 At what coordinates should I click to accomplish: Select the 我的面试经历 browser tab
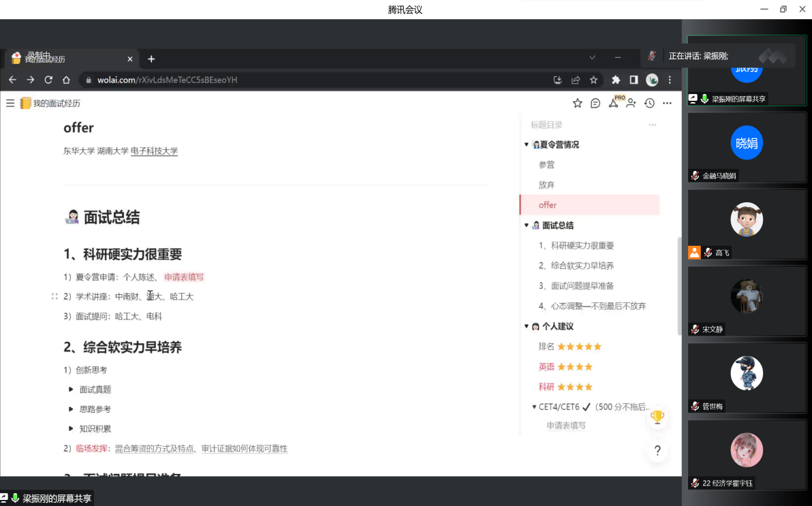pyautogui.click(x=68, y=59)
